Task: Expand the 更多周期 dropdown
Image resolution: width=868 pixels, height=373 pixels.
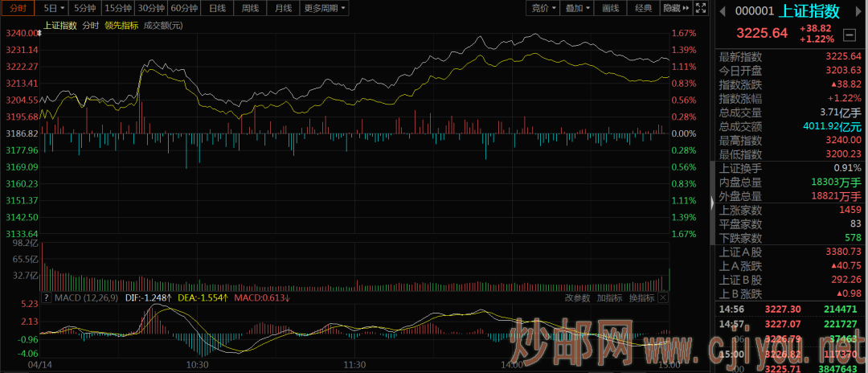Action: (x=325, y=8)
